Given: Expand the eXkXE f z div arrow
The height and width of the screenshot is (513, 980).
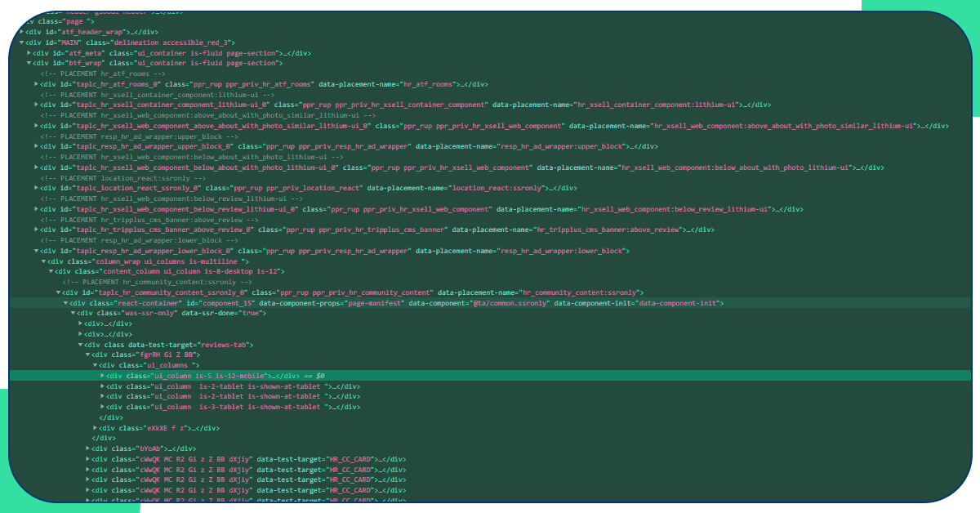Looking at the screenshot, I should tap(96, 428).
